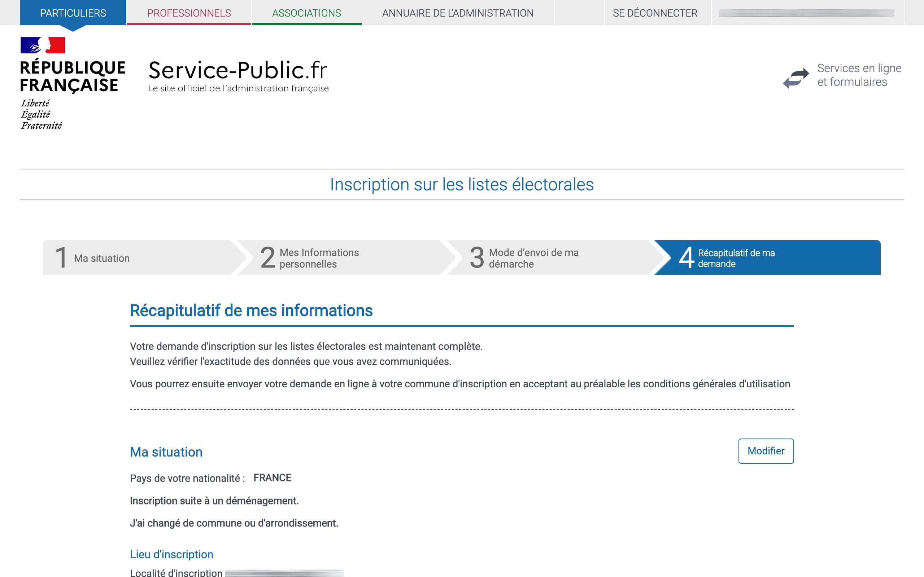Screen dimensions: 924x577
Task: Click the step 2 number icon
Action: coord(268,257)
